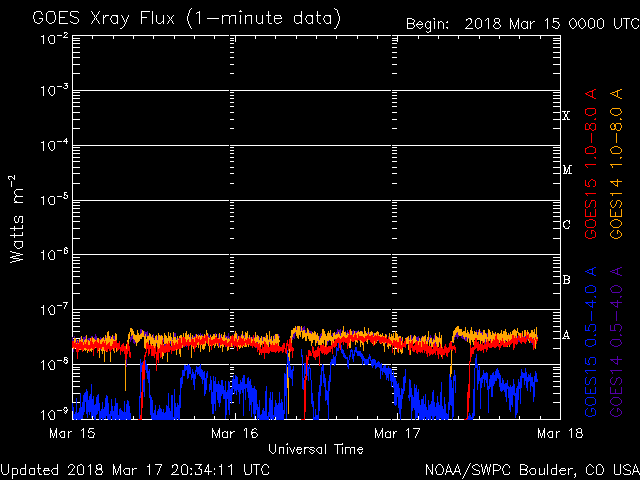This screenshot has width=640, height=480.
Task: Click the "Updated 2018 Mar 17 20:34:11 UTC" timestamp
Action: (135, 470)
